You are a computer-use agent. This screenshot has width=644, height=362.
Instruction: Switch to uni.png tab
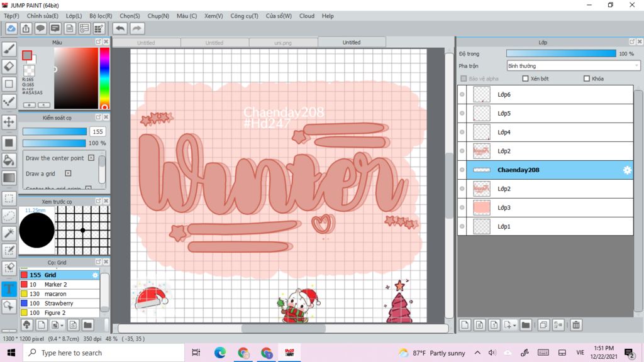tap(283, 42)
